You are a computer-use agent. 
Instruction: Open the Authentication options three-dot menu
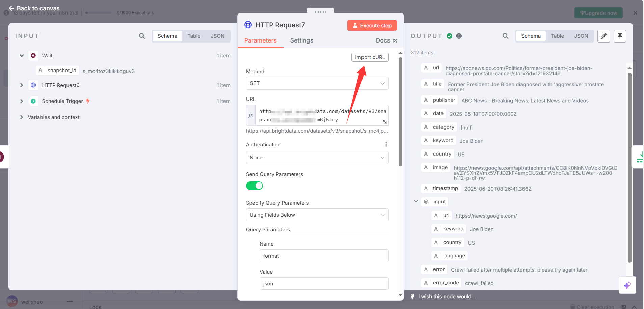point(386,144)
